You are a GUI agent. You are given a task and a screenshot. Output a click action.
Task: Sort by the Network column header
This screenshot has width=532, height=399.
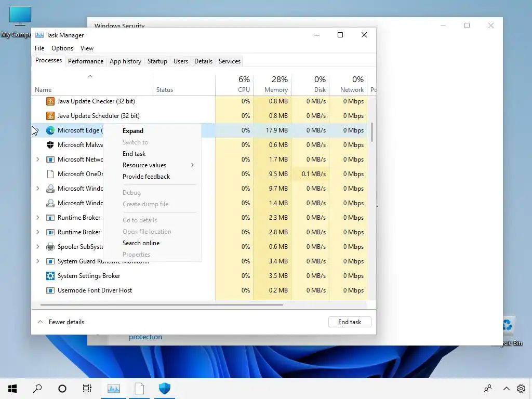click(349, 85)
